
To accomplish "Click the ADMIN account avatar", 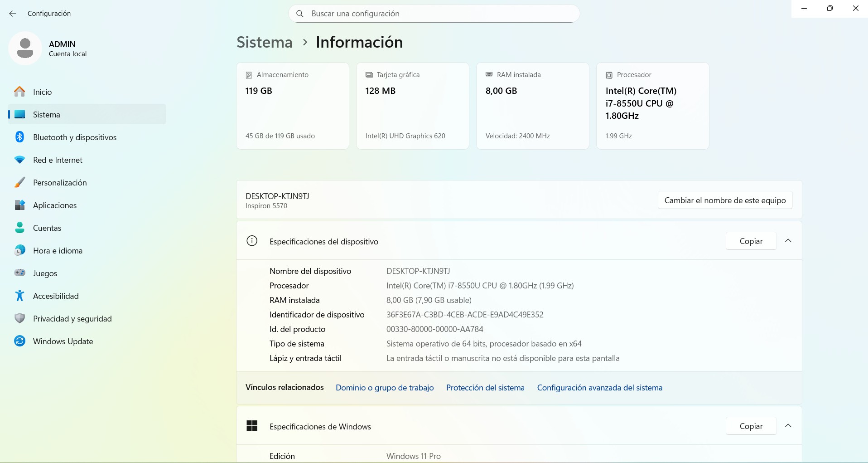I will pos(25,48).
